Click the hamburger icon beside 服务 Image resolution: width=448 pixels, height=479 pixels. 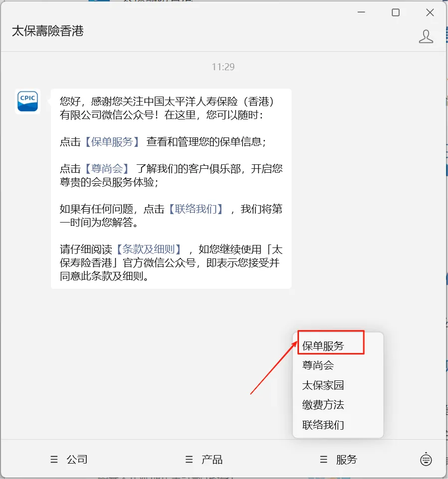323,460
